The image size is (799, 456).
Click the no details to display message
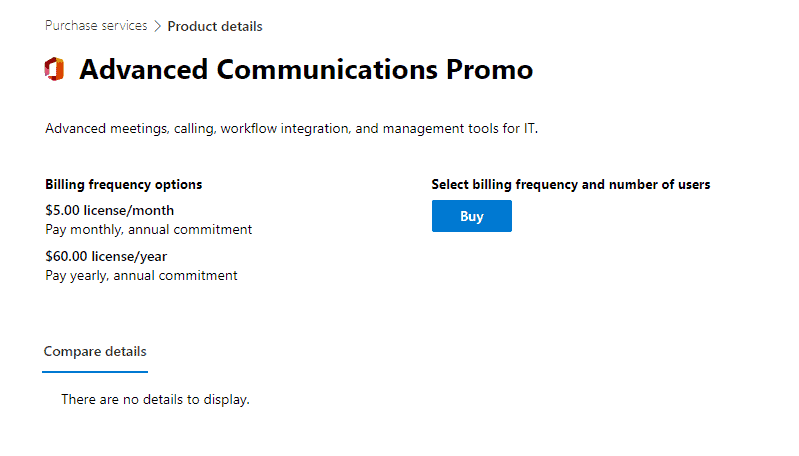point(155,400)
